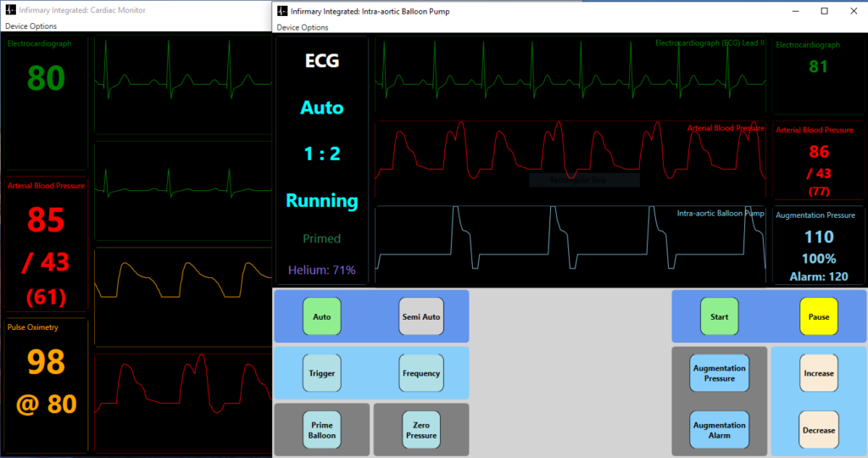Open Device Options menu in Cardiac Monitor window
This screenshot has width=868, height=458.
tap(31, 26)
